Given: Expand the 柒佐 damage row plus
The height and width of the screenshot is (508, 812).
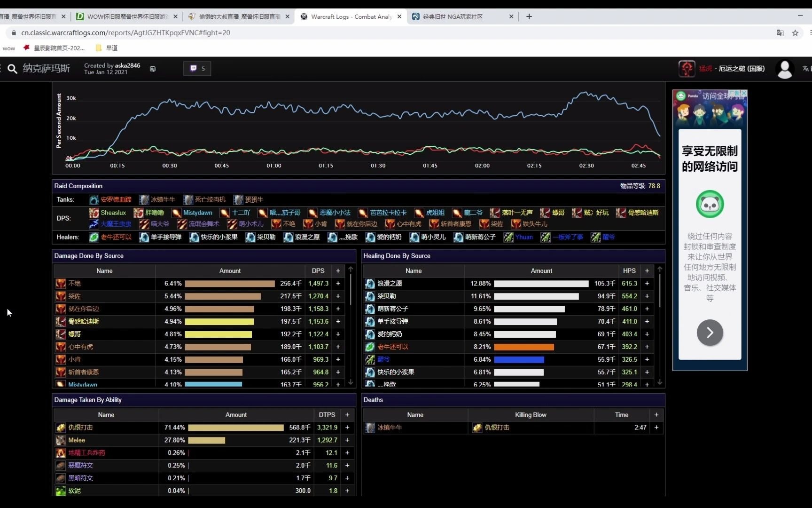Looking at the screenshot, I should [x=338, y=296].
